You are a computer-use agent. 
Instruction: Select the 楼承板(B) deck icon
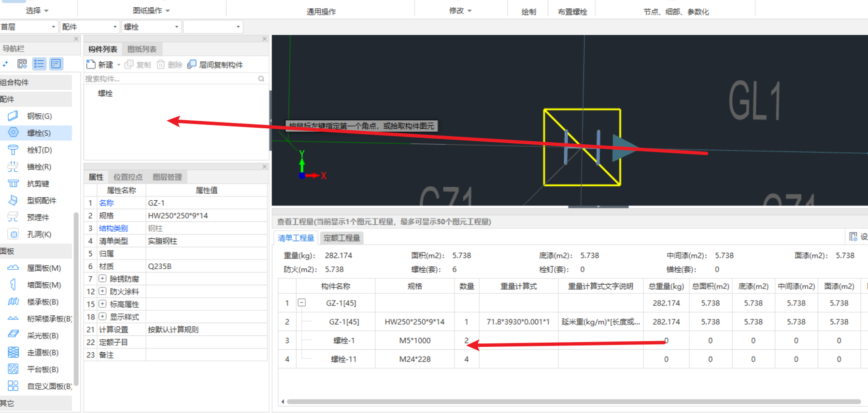(x=13, y=302)
